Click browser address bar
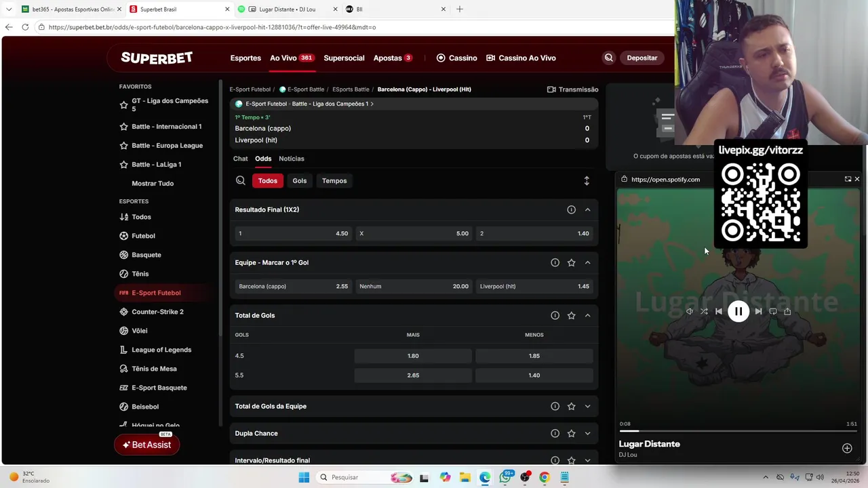This screenshot has width=868, height=488. tap(353, 27)
